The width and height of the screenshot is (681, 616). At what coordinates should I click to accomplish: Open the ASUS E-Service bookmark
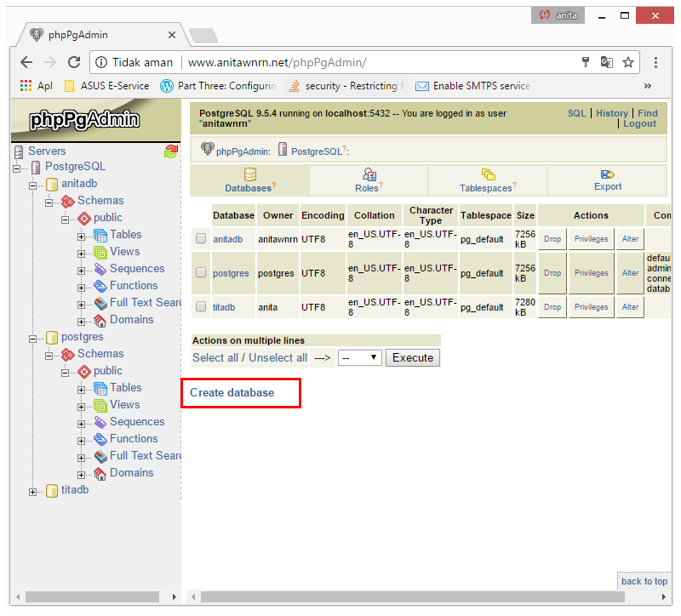coord(107,86)
